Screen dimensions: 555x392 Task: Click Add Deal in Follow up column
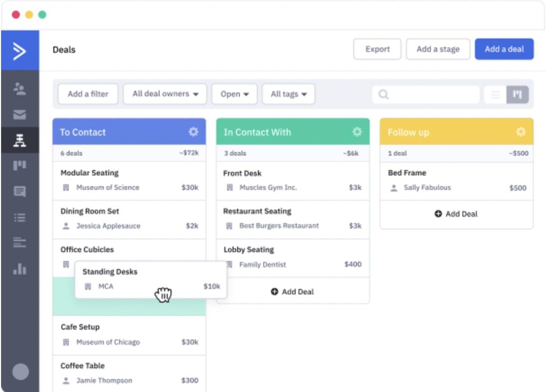(x=456, y=214)
